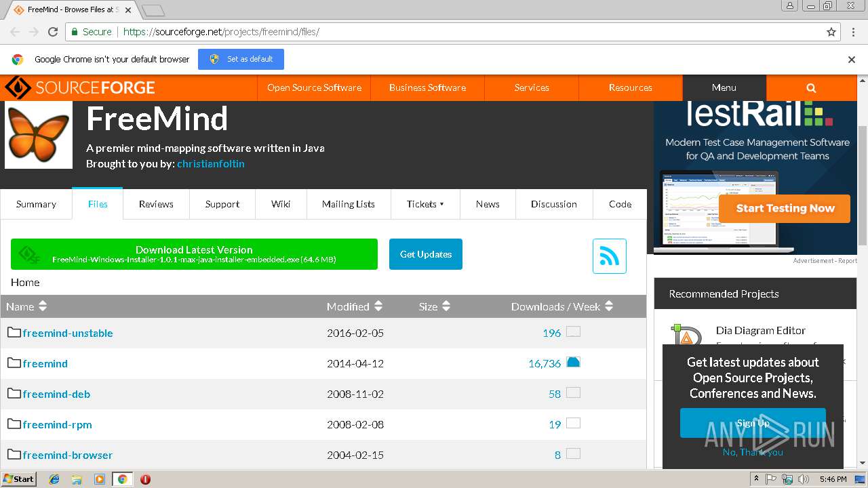Click the browser forward arrow
This screenshot has width=868, height=488.
click(34, 32)
